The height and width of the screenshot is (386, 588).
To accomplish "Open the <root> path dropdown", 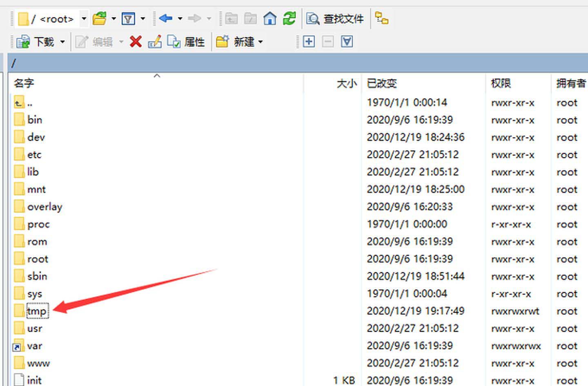I will pyautogui.click(x=84, y=19).
